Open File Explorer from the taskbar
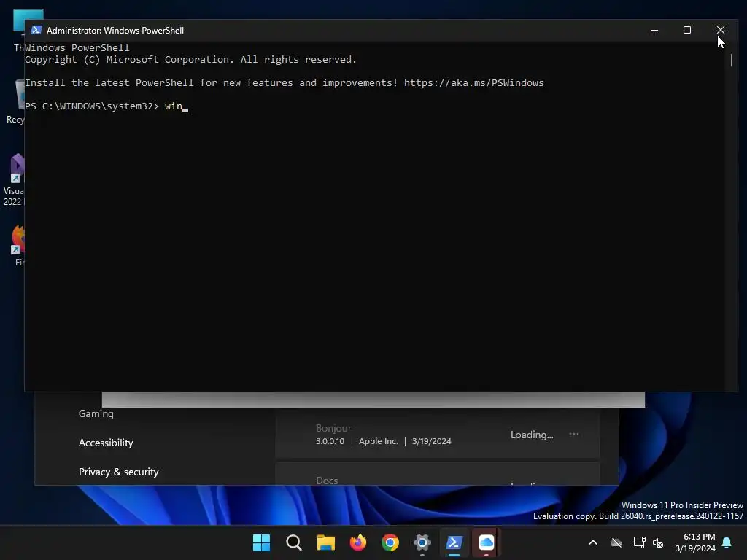 coord(326,542)
